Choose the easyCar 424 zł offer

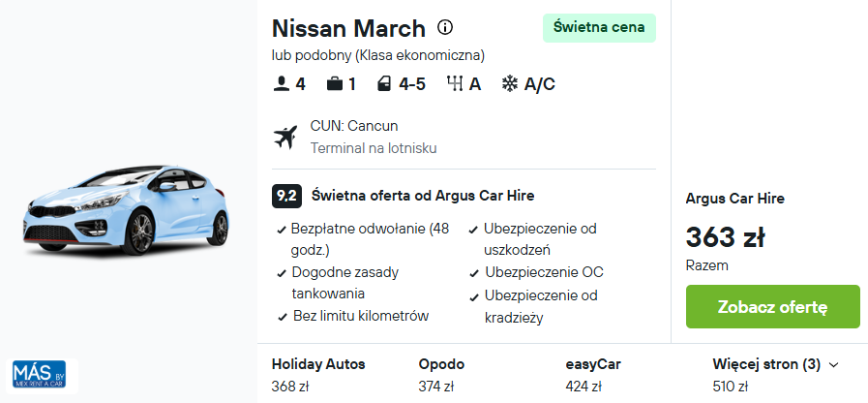click(x=593, y=375)
